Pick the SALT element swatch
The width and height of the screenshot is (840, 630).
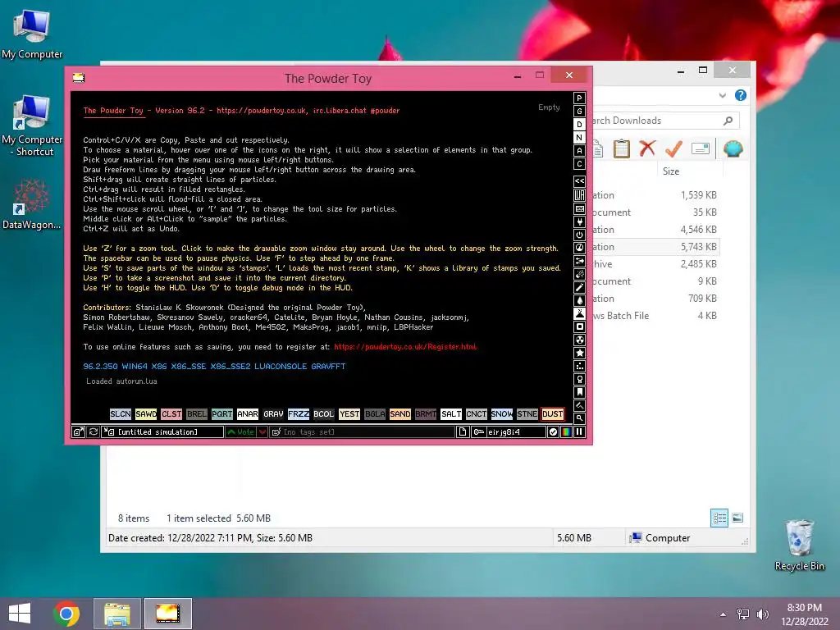tap(451, 414)
